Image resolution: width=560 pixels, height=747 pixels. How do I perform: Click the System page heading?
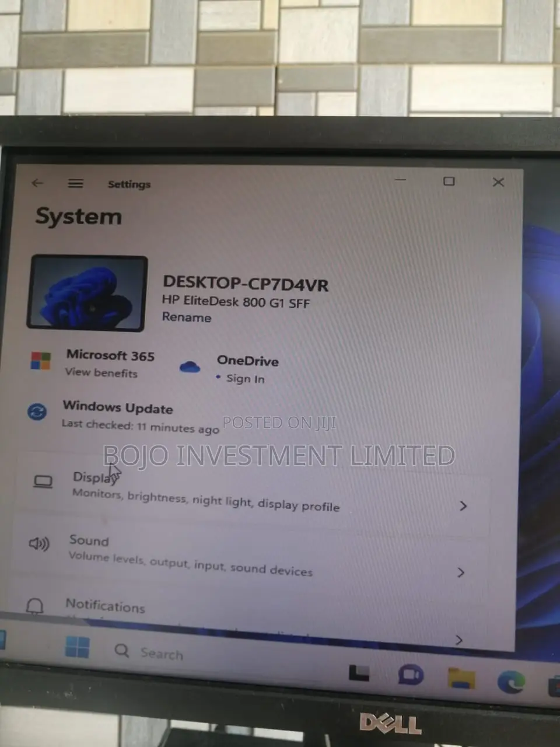pos(79,217)
